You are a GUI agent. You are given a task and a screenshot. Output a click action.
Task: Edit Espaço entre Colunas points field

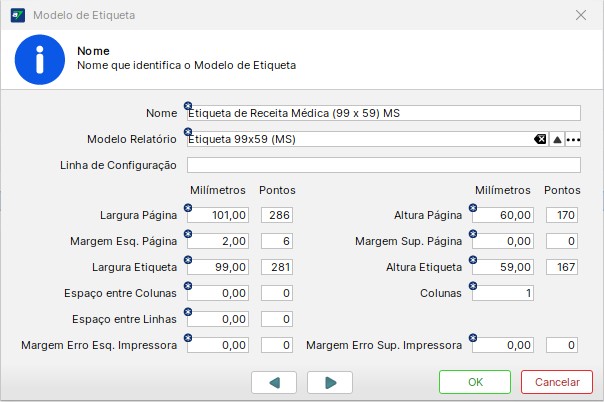[277, 293]
